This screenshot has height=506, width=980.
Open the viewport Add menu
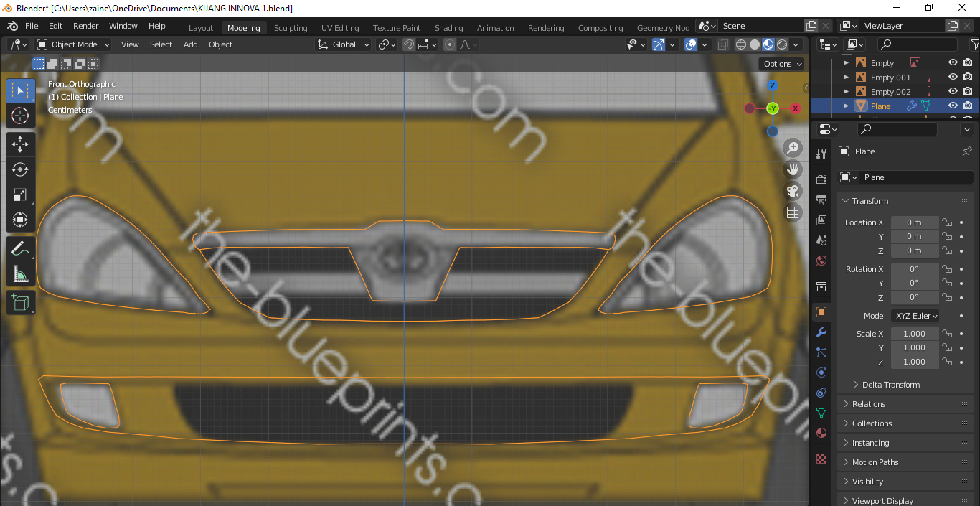[x=190, y=44]
